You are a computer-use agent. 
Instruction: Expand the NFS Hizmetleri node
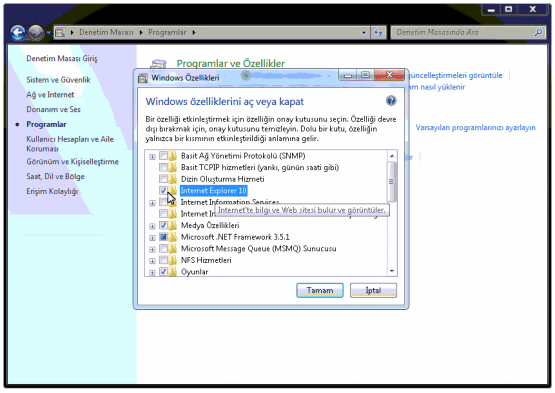click(x=152, y=261)
